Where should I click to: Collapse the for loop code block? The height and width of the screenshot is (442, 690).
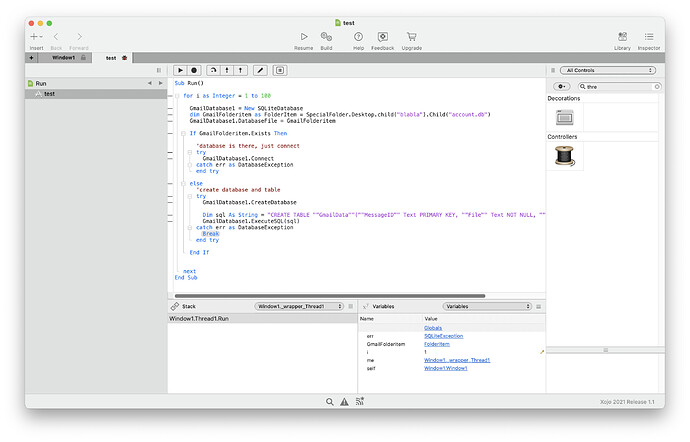[x=177, y=96]
